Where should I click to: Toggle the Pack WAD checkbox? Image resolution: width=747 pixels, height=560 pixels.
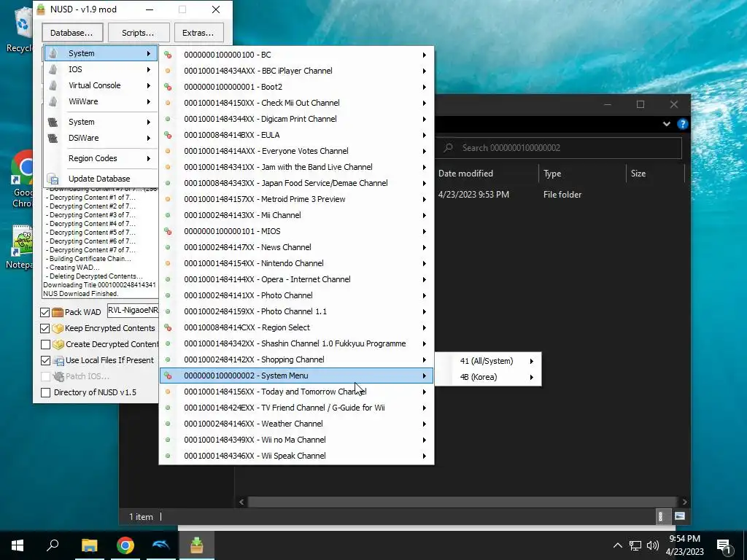pos(45,312)
